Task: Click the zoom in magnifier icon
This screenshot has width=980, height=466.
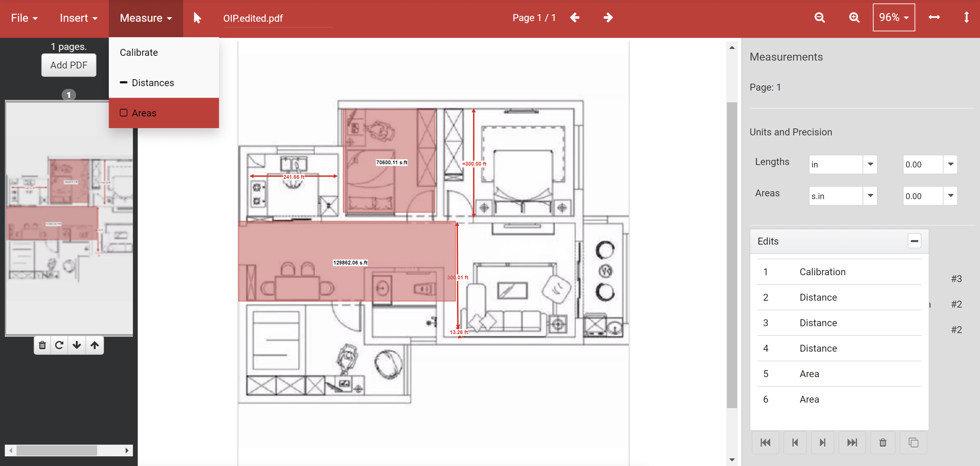Action: (x=854, y=18)
